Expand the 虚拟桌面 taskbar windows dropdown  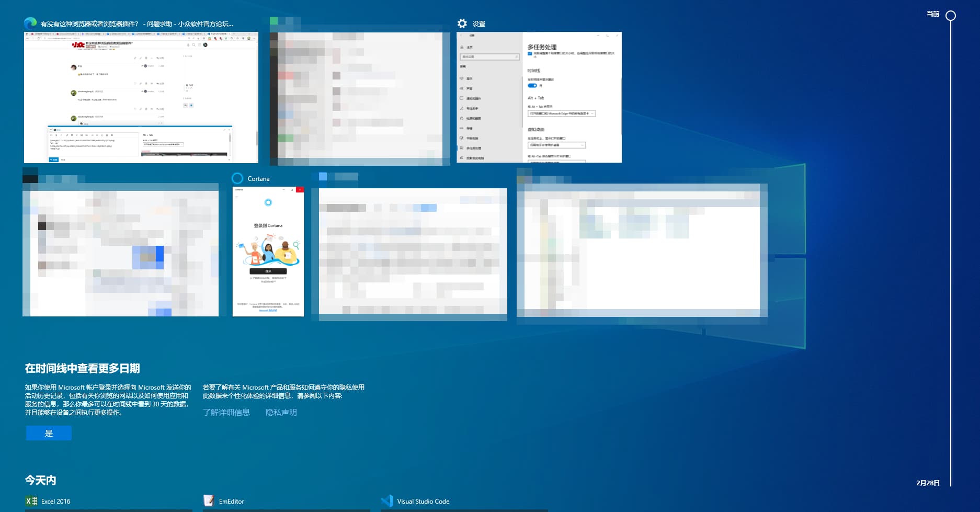click(x=556, y=145)
